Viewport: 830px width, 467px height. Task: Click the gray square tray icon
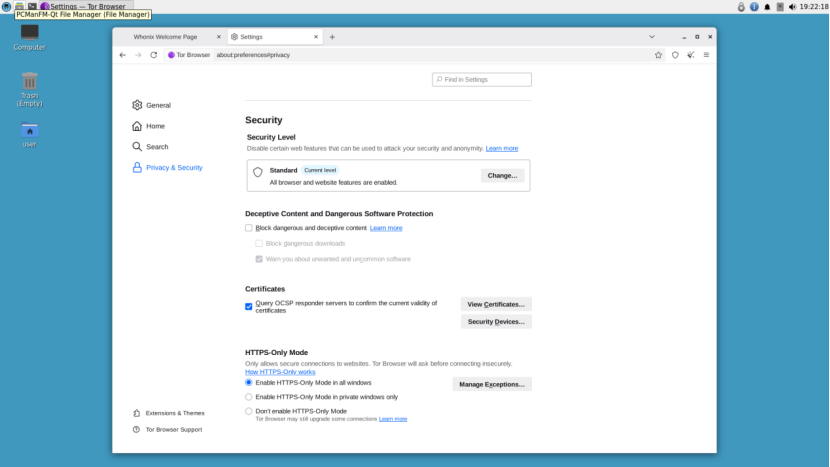click(780, 7)
